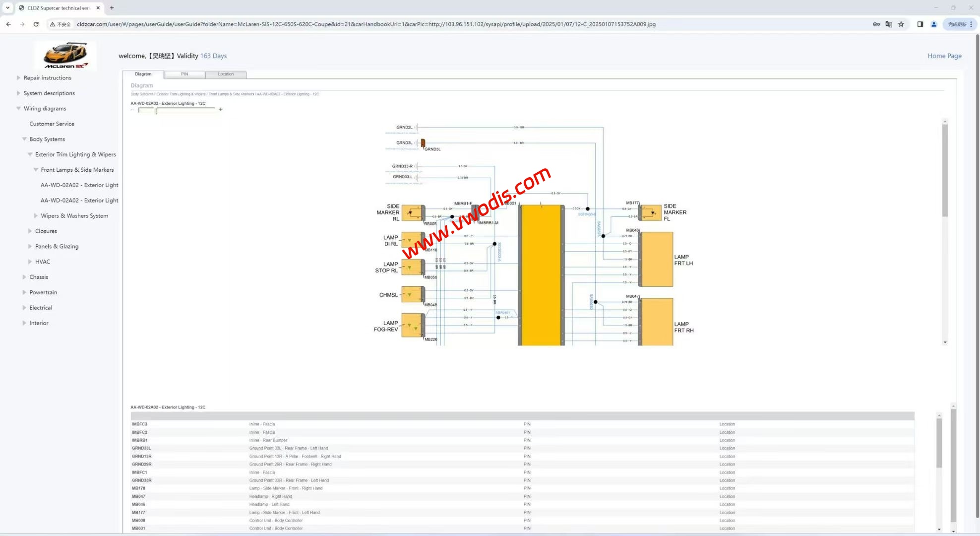
Task: Select second AA-WD-02A02 Exterior Light entry
Action: pos(79,201)
